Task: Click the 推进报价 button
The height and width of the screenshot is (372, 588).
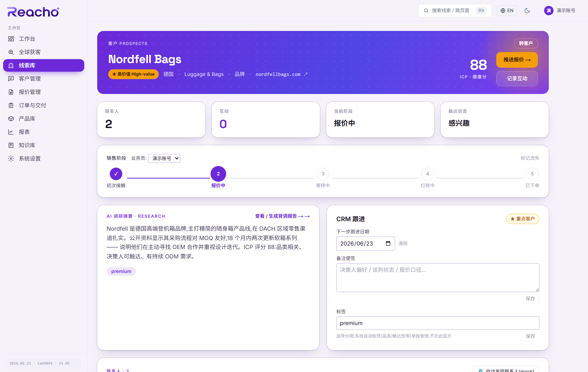Action: coord(517,60)
